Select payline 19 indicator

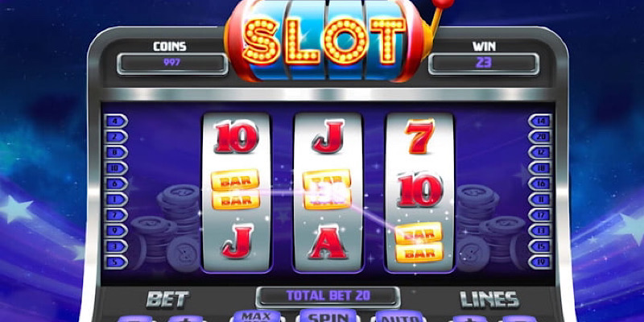tap(540, 262)
